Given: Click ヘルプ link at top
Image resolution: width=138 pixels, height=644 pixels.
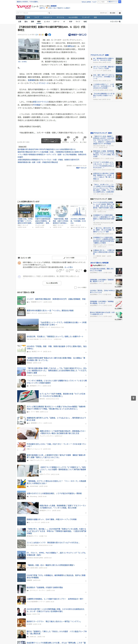Looking at the screenshot, I should [94, 2].
